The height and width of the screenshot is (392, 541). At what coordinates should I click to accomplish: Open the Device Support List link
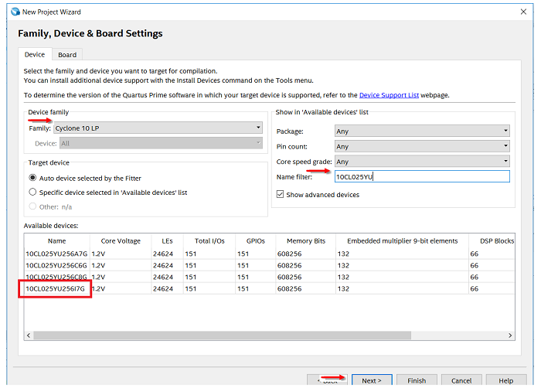(389, 95)
